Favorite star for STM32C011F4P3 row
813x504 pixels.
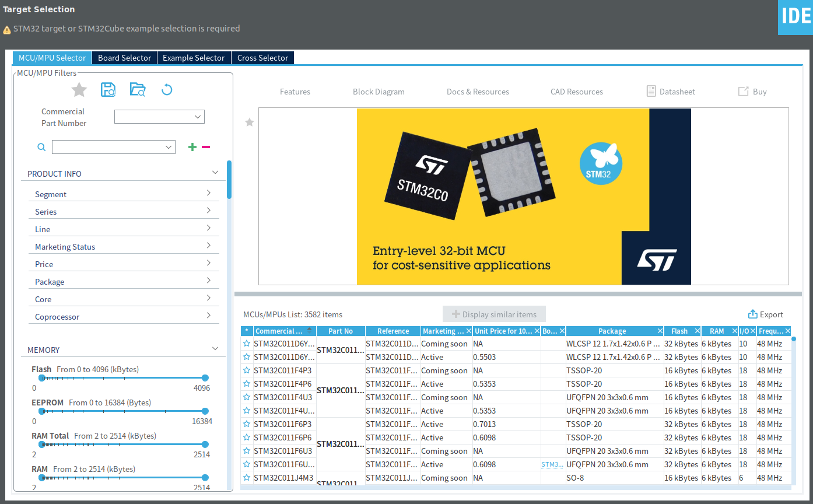click(247, 370)
